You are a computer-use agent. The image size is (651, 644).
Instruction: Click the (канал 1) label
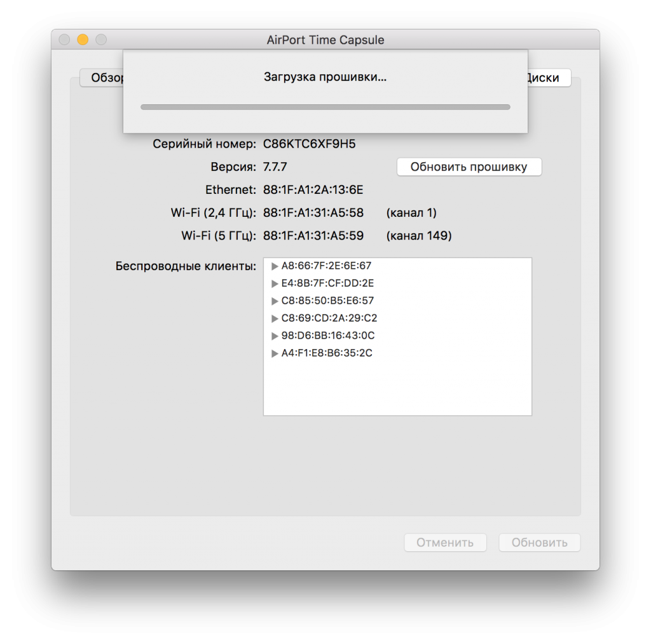click(411, 213)
